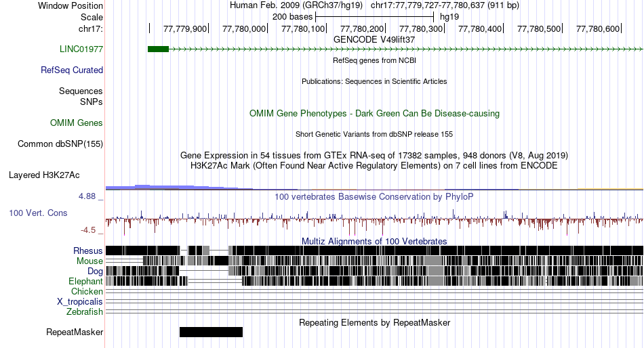Click the SNPs track label

coord(92,102)
